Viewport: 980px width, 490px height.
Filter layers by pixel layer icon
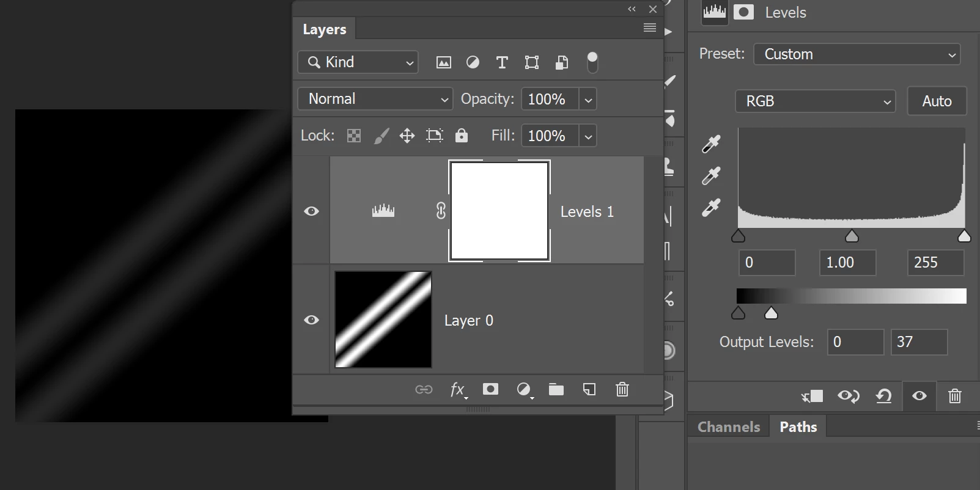(444, 62)
